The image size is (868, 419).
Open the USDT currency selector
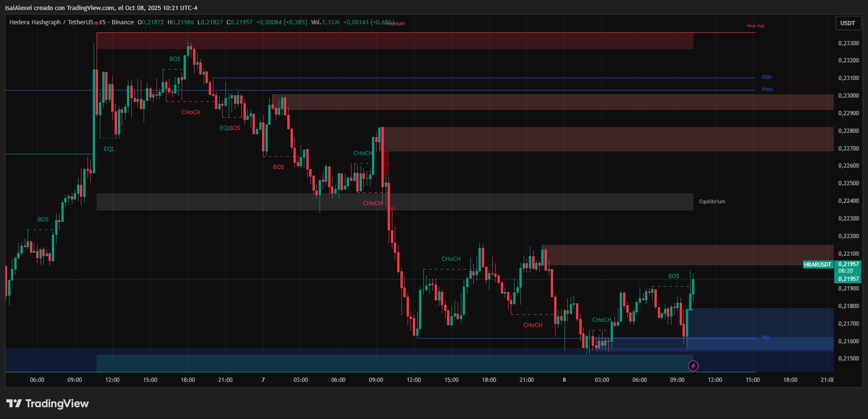click(x=848, y=23)
